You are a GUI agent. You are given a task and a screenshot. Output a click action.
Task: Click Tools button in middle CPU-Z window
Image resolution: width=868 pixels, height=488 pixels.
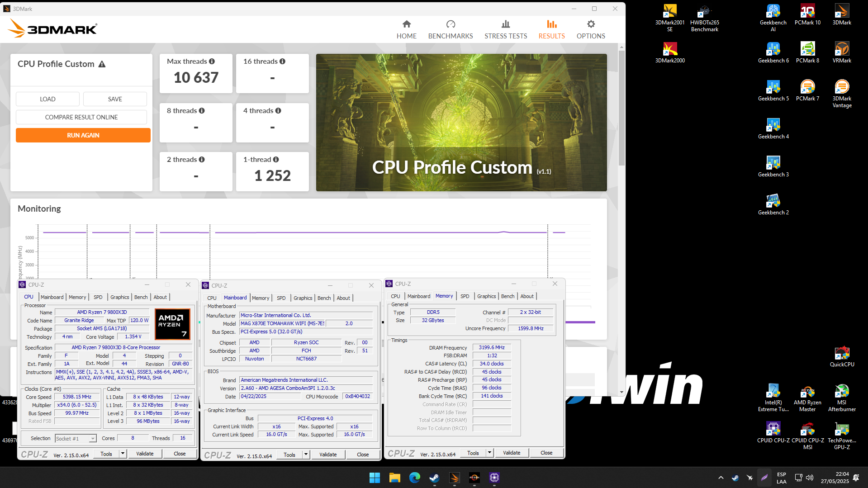(289, 455)
